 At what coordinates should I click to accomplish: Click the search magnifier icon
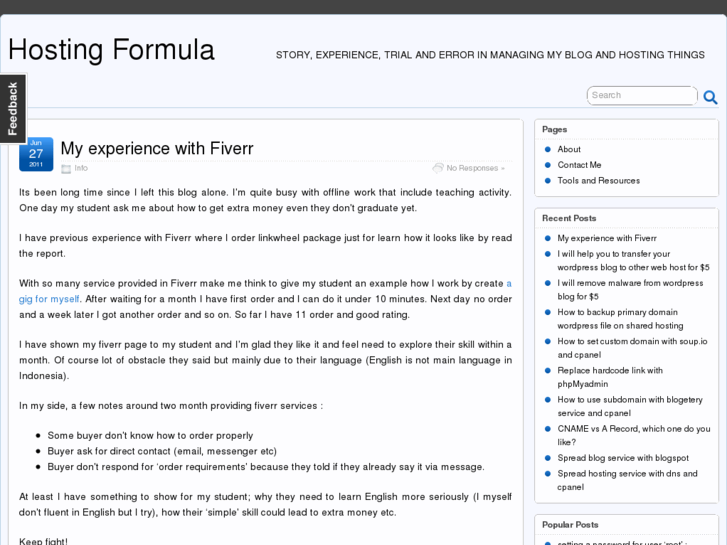[x=710, y=96]
